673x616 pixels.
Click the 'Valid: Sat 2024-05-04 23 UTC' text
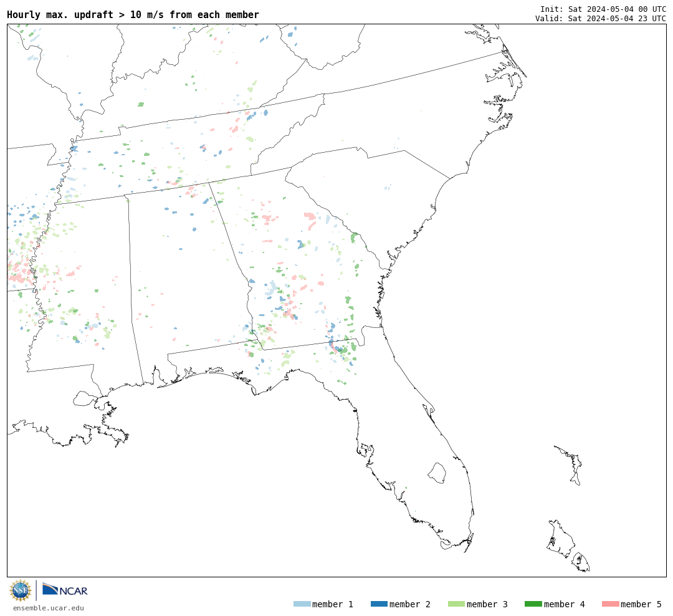601,19
